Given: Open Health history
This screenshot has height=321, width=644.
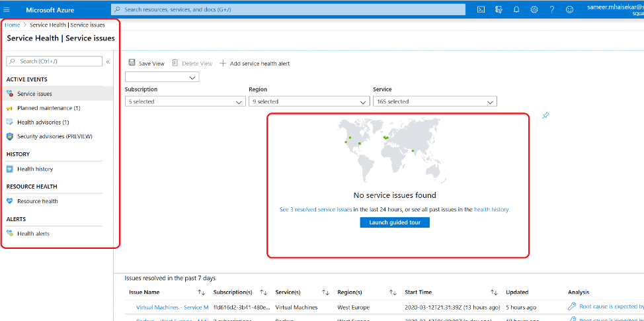Looking at the screenshot, I should coord(35,169).
